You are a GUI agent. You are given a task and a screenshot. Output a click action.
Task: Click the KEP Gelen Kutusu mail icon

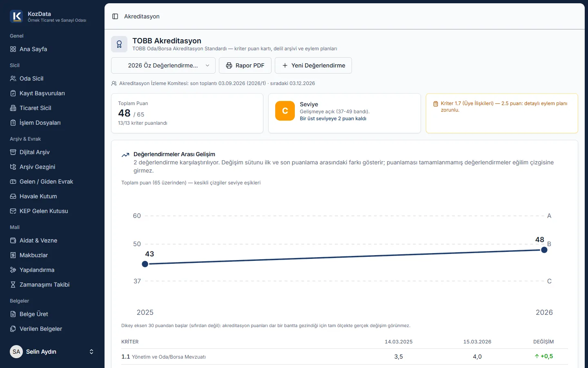click(13, 211)
